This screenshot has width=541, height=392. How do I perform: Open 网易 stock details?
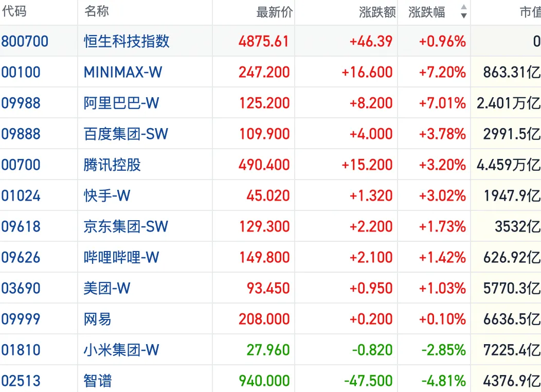[x=98, y=319]
